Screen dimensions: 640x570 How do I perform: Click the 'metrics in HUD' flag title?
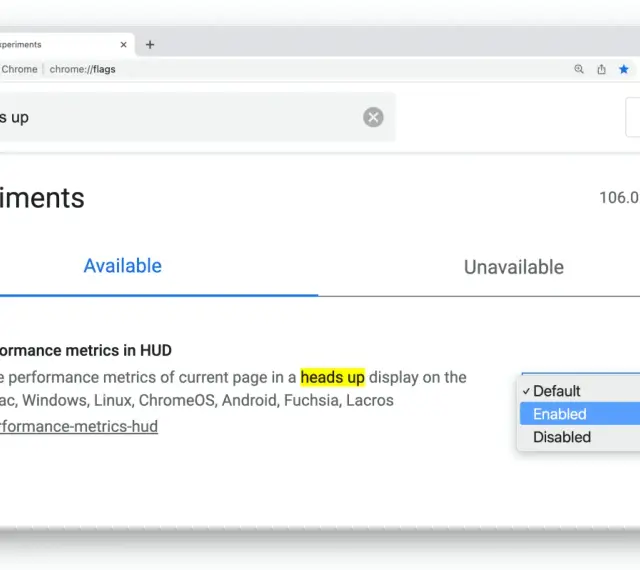tap(86, 350)
